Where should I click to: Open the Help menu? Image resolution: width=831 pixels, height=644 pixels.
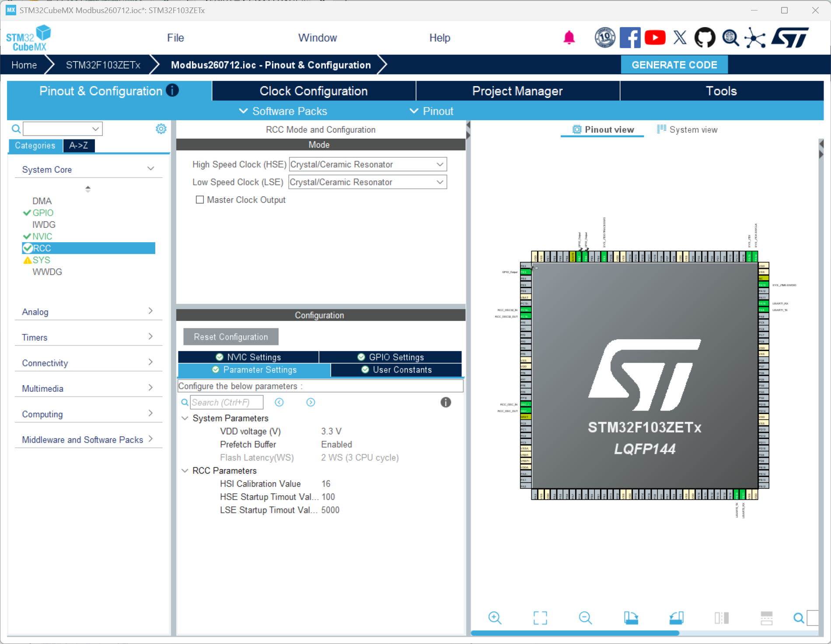(x=440, y=38)
